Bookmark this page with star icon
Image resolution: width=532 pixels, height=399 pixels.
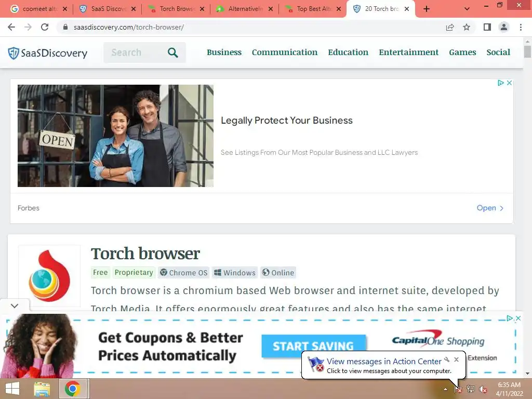(x=467, y=27)
